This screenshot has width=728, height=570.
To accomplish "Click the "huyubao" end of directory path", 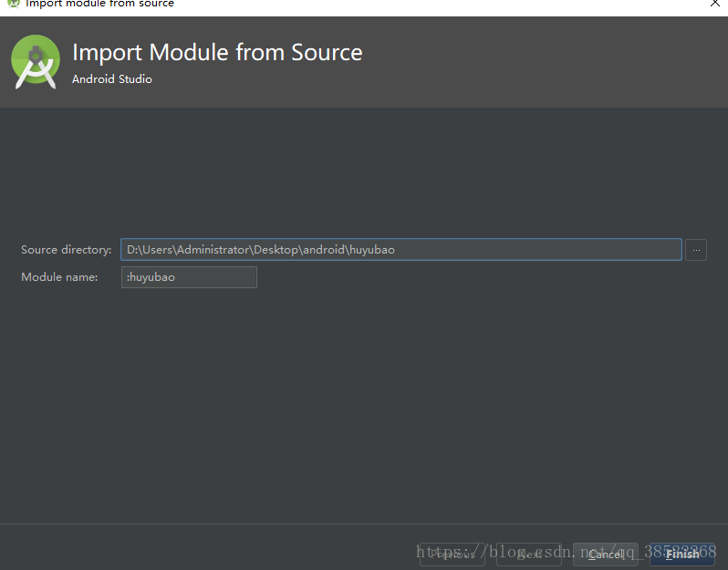I will pyautogui.click(x=374, y=250).
